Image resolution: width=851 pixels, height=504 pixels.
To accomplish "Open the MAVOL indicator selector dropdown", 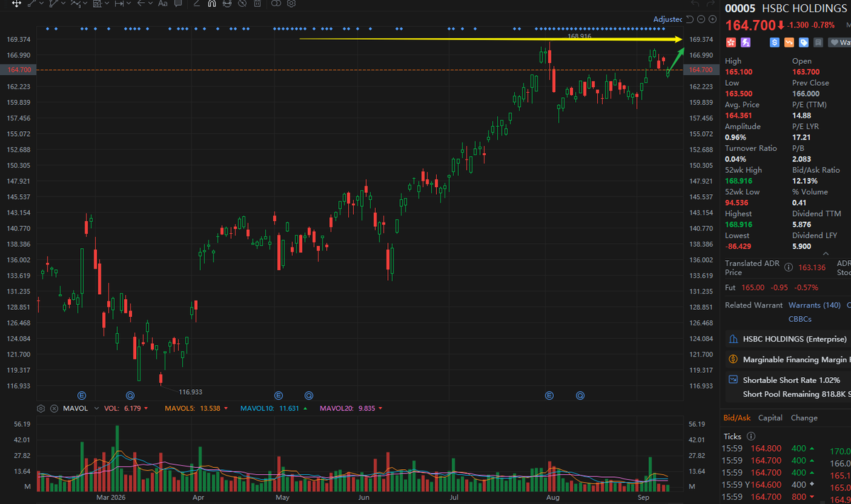I will (x=96, y=408).
